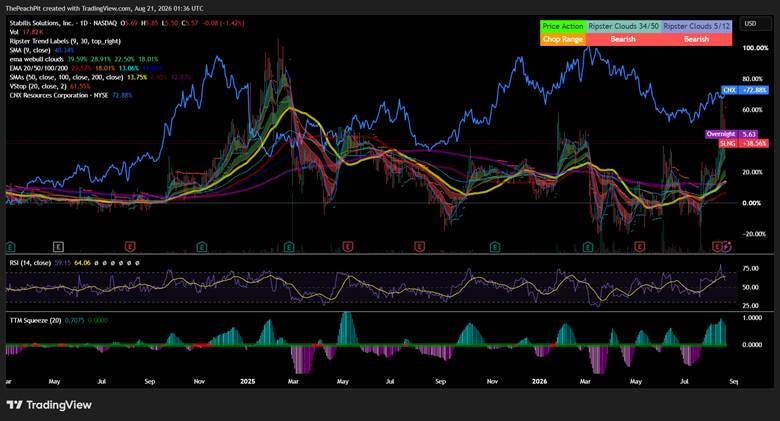Click the ThePeachPit created with TradingView caption
This screenshot has height=421, width=780.
[x=104, y=8]
